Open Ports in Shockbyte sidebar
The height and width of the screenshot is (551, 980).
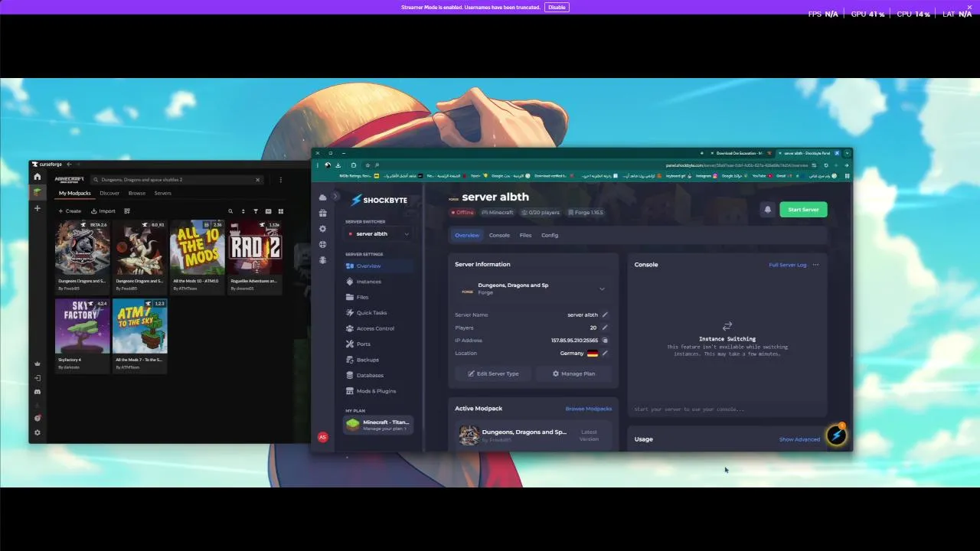[x=378, y=344]
